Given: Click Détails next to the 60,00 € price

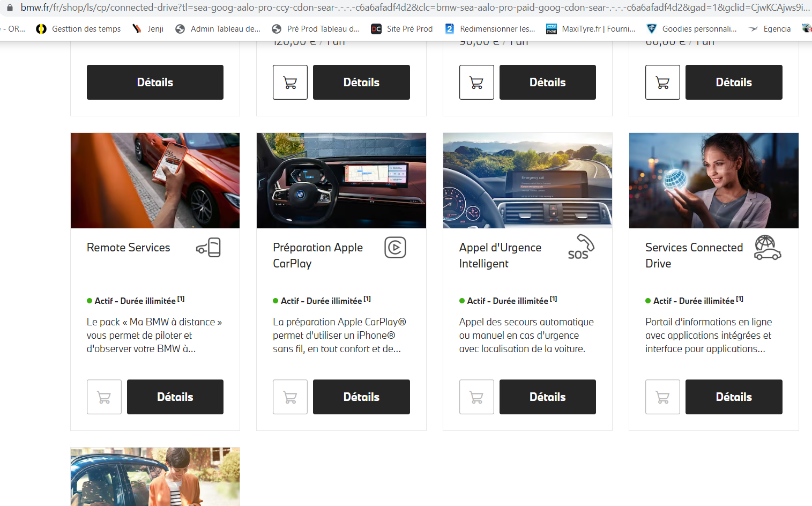Looking at the screenshot, I should pyautogui.click(x=734, y=82).
